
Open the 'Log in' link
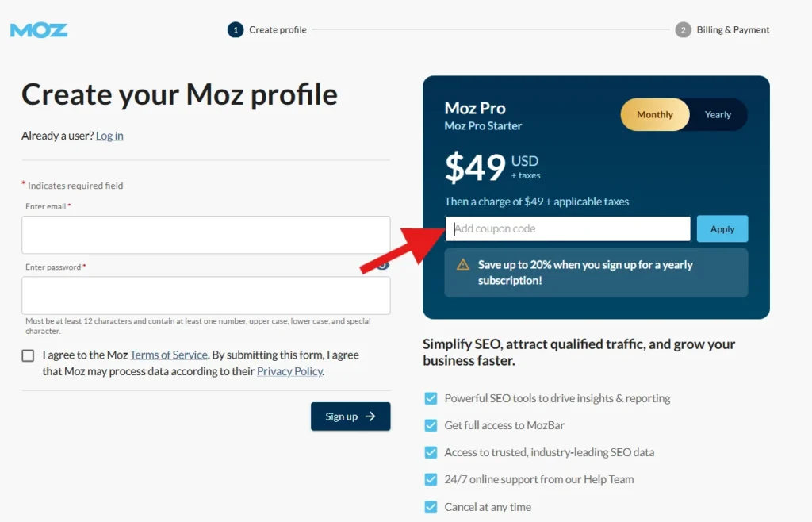pos(109,135)
